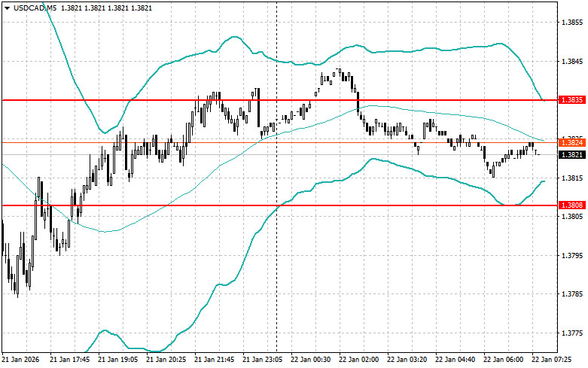Viewport: 588px width, 368px height.
Task: Select the black 1.3821 current price label
Action: click(572, 154)
